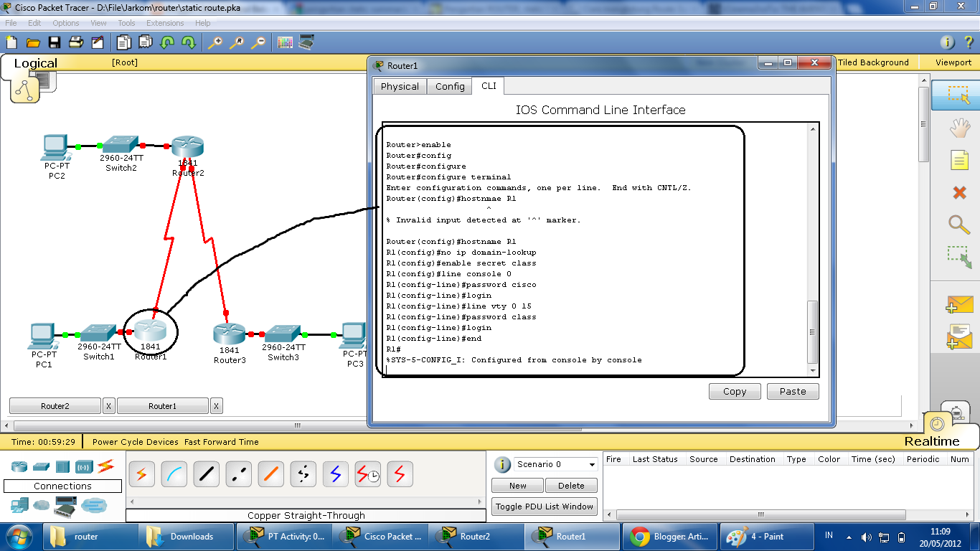Click the Add Simple PDU envelope icon

point(959,304)
